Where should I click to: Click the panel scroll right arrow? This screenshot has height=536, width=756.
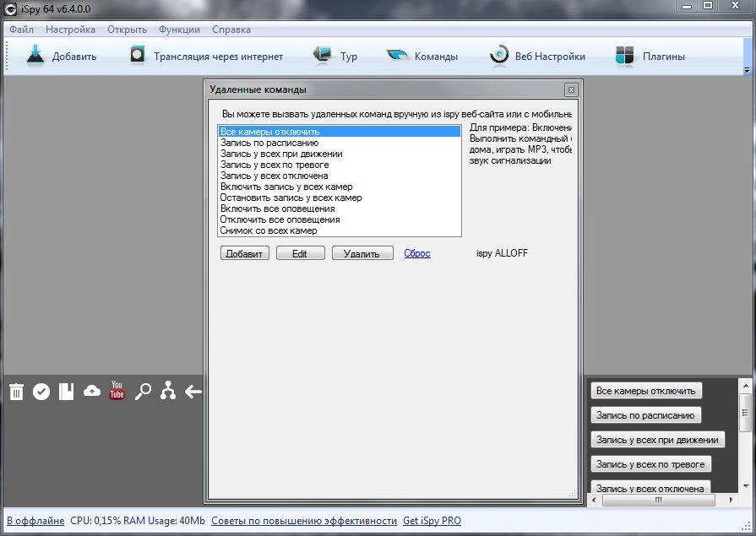[732, 500]
